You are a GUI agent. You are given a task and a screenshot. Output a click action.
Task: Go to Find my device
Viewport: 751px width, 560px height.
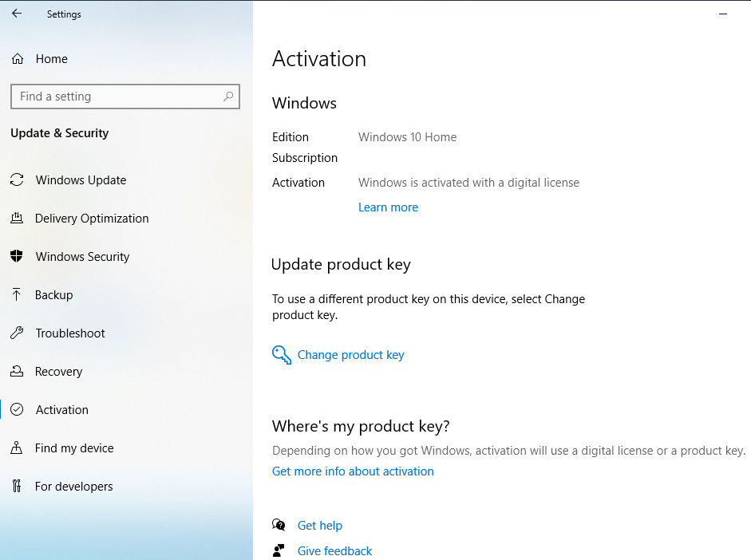click(74, 448)
